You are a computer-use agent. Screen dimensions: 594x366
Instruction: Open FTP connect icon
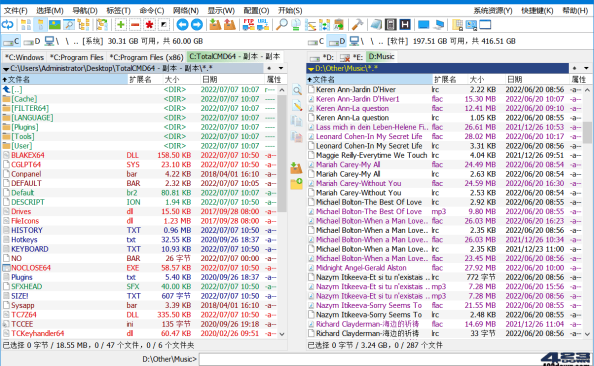[x=249, y=25]
